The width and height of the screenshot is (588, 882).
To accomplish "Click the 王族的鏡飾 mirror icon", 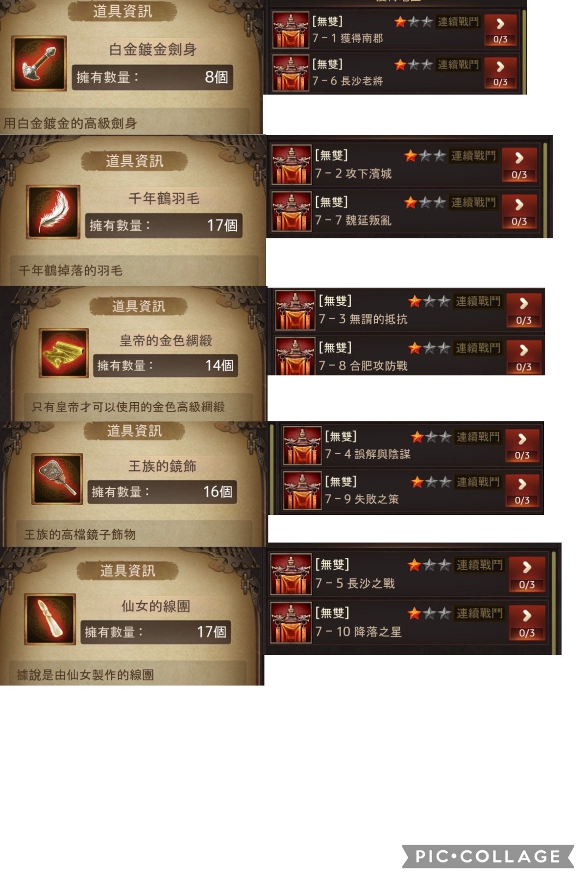I will pos(57,479).
